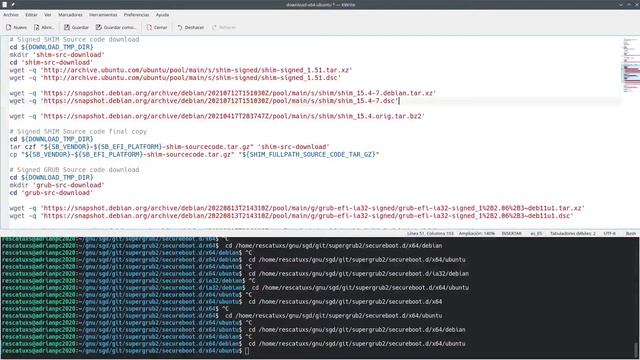The height and width of the screenshot is (360, 640).
Task: Click the wget line for shim-signed_1.51.tar.xz
Action: coord(181,70)
